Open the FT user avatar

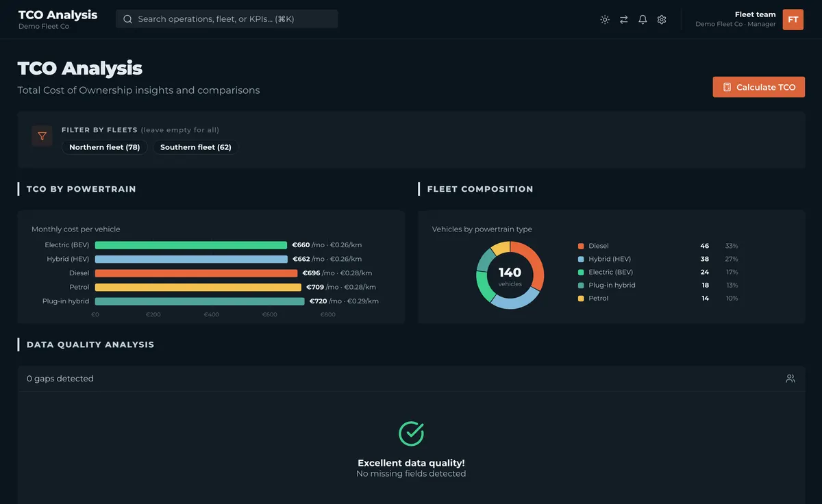[x=793, y=20]
